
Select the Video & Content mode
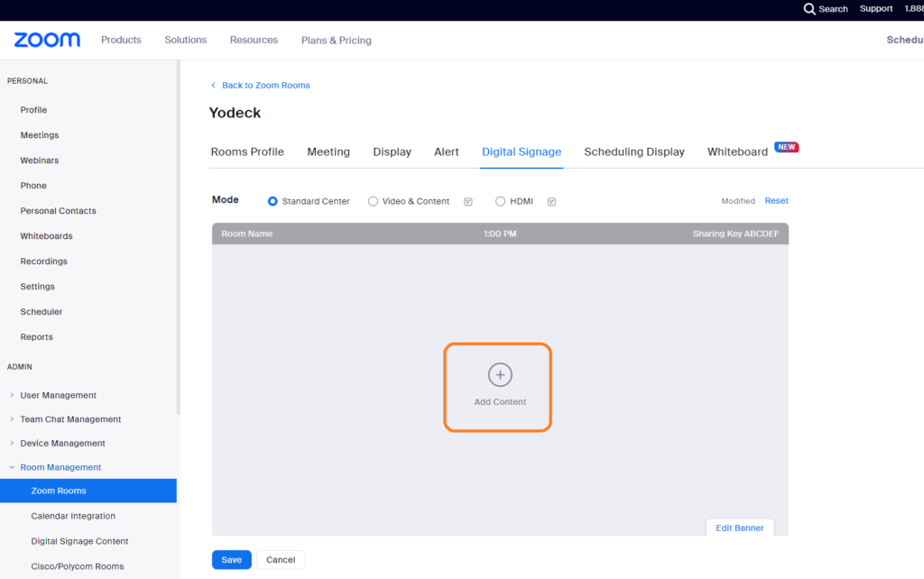(x=373, y=201)
